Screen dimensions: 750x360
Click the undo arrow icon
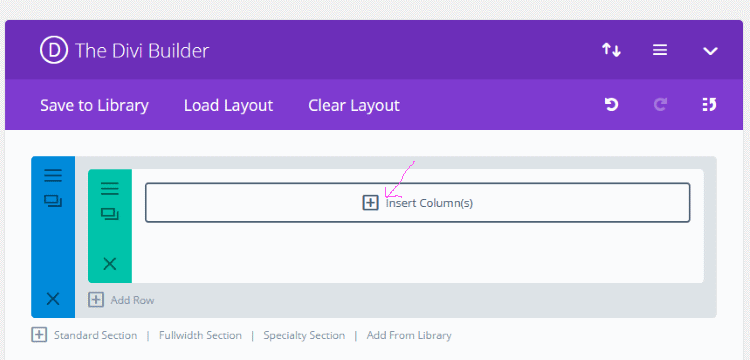point(611,105)
